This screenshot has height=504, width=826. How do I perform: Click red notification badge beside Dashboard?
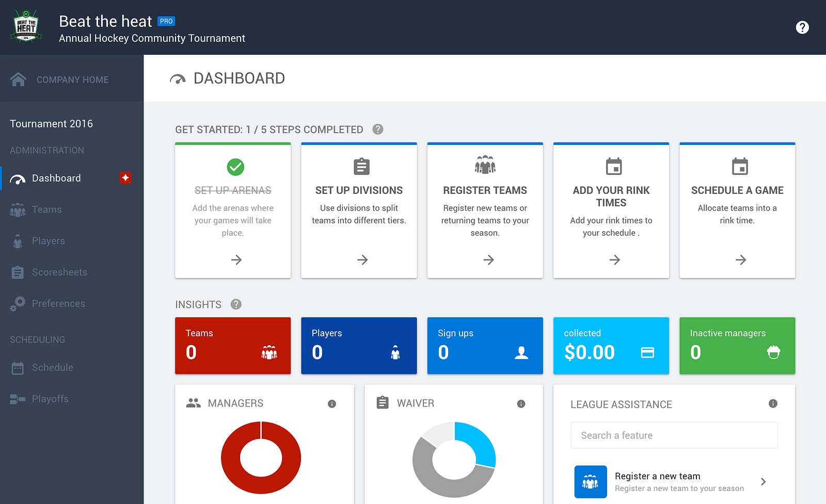click(x=125, y=178)
